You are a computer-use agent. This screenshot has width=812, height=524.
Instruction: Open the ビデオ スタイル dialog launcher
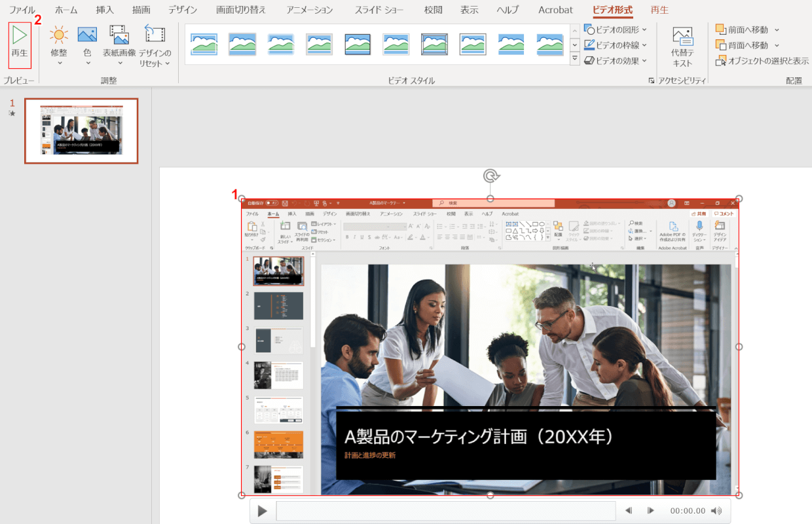click(651, 81)
